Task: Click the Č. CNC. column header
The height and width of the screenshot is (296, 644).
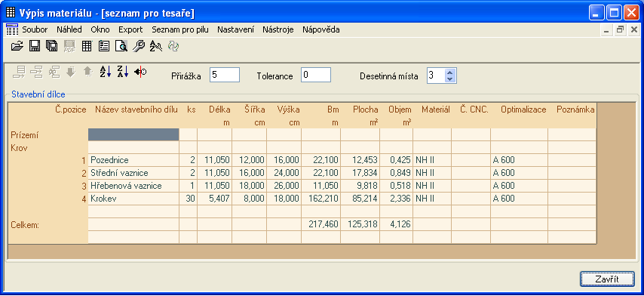Action: [x=474, y=109]
